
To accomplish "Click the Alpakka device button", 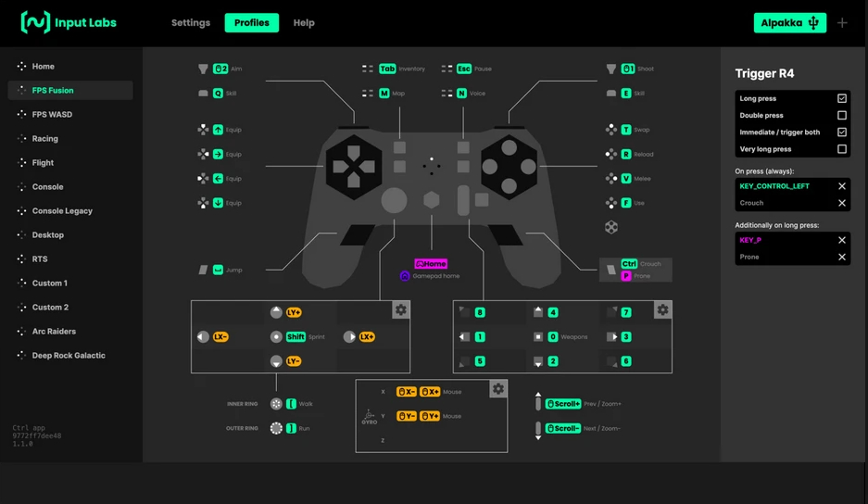I will pyautogui.click(x=789, y=23).
